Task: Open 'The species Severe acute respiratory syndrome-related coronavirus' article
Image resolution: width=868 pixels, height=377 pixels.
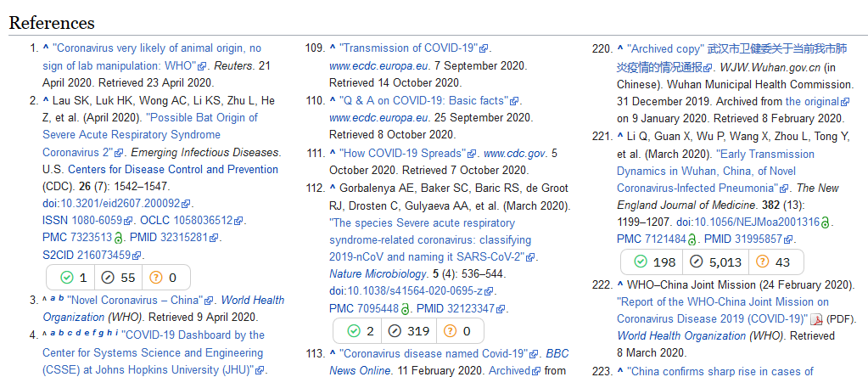Action: pos(430,240)
